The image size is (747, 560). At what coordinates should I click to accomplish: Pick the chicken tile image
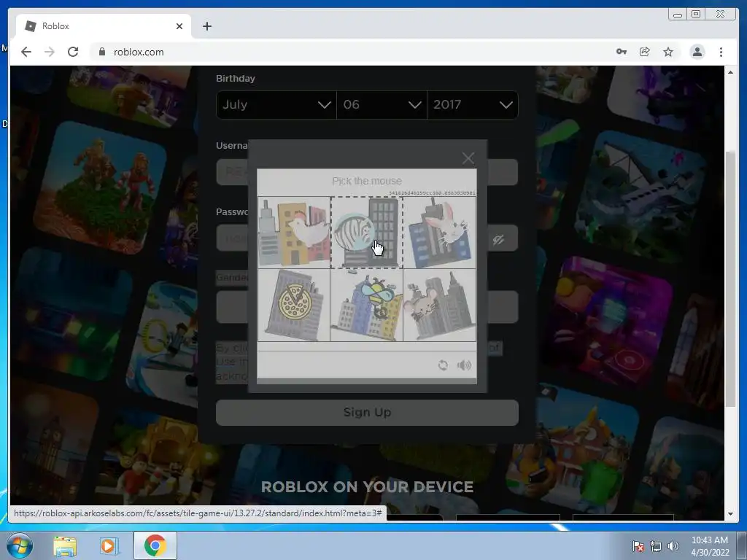294,233
